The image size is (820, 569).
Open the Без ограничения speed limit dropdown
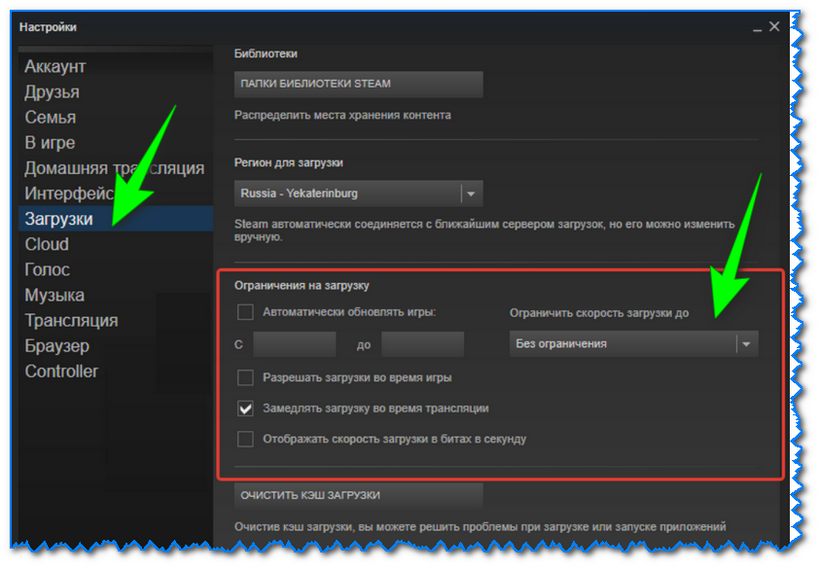click(633, 344)
